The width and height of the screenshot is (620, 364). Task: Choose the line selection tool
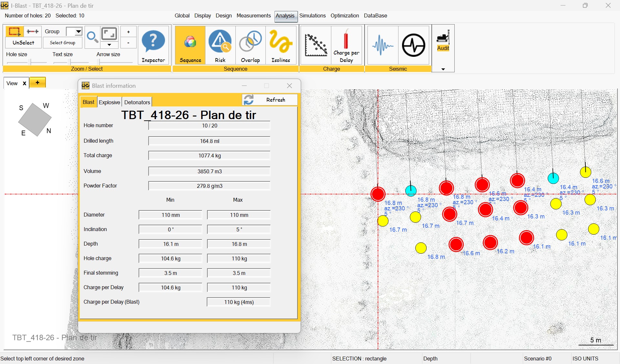pyautogui.click(x=33, y=31)
